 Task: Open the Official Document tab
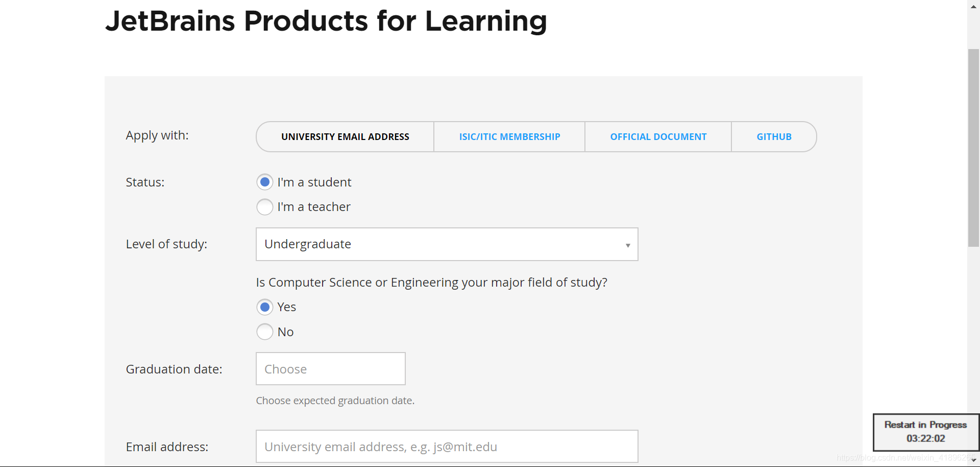click(658, 137)
